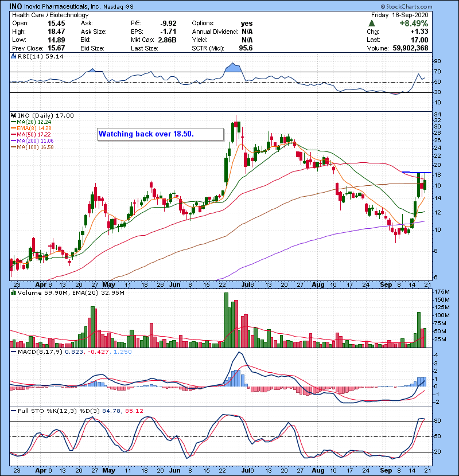
Task: Select the INO ticker symbol title
Action: pos(15,6)
